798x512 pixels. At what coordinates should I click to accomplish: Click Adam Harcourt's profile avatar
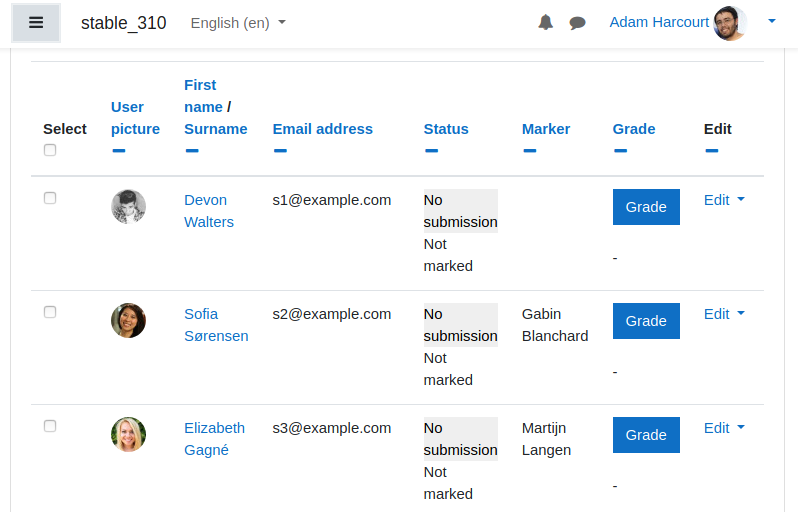730,23
